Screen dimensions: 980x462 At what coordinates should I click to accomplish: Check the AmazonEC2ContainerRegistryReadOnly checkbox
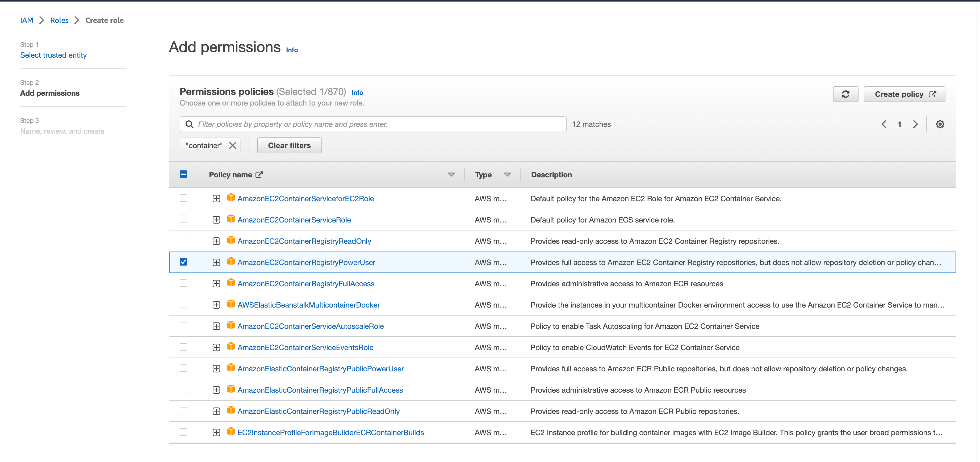(183, 241)
